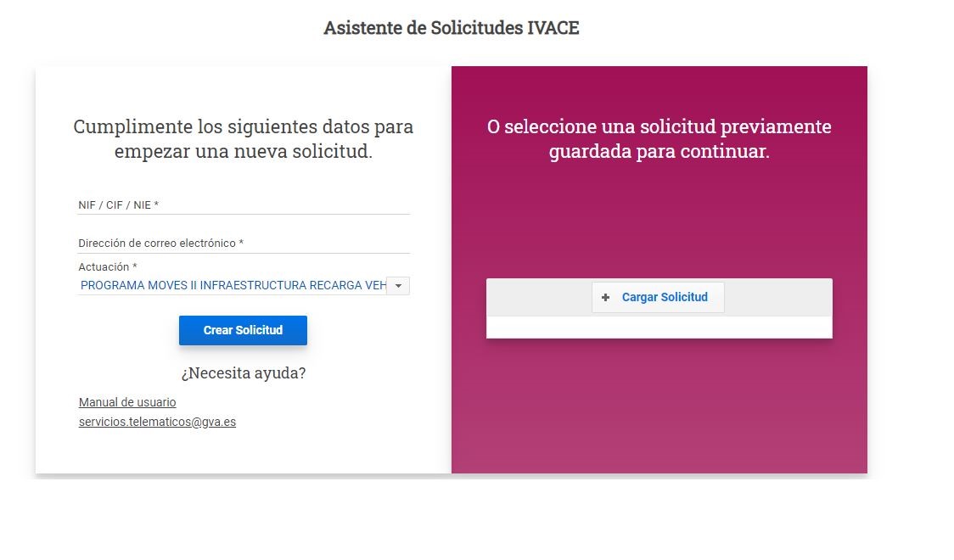Screen dimensions: 954x560
Task: Click the NIF / CIF / NIE input field
Action: pos(244,204)
